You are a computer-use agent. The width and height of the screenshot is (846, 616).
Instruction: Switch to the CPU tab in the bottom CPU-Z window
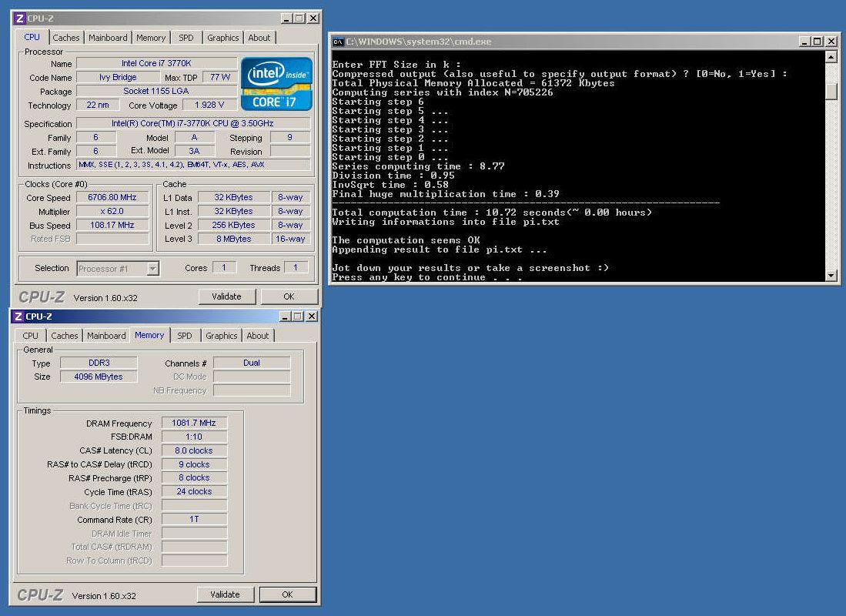coord(30,335)
